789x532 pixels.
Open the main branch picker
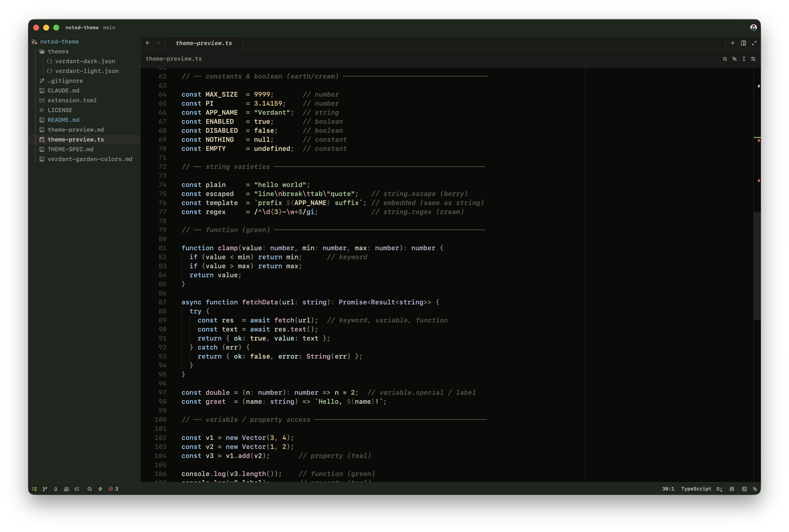[109, 28]
